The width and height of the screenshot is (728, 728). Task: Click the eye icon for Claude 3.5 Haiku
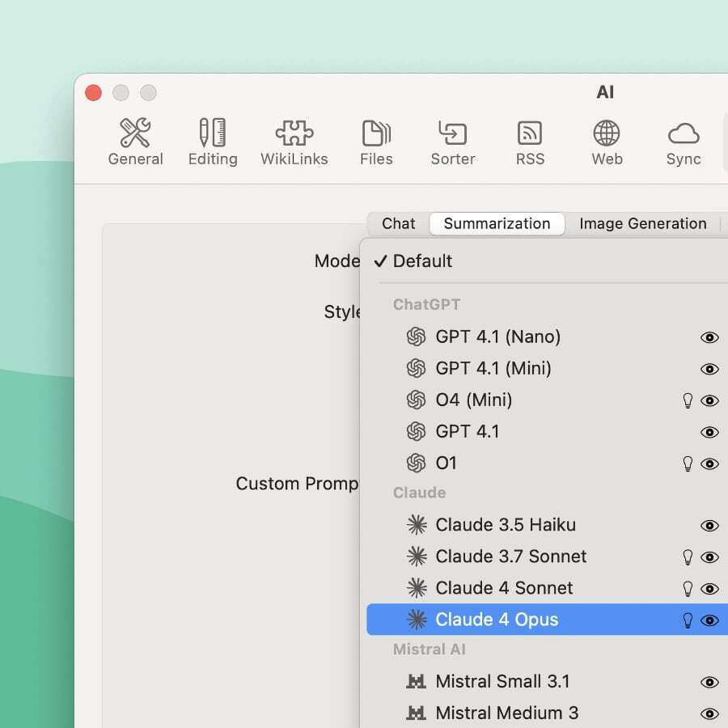point(709,526)
